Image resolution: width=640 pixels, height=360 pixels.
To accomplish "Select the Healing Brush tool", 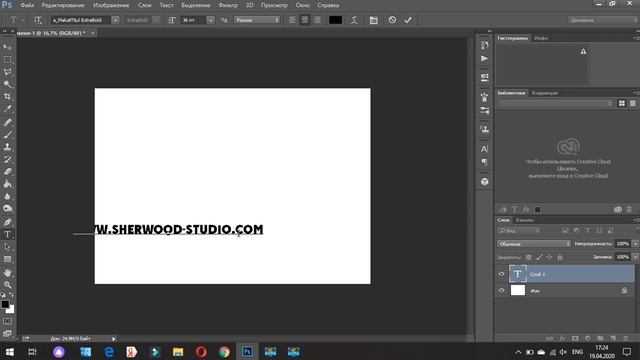I will [7, 122].
